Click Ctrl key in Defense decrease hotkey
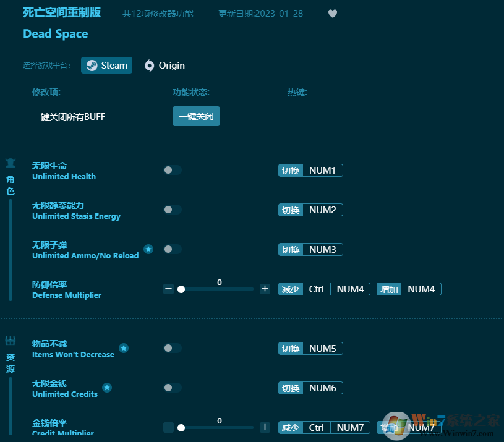The width and height of the screenshot is (504, 442). pyautogui.click(x=316, y=289)
